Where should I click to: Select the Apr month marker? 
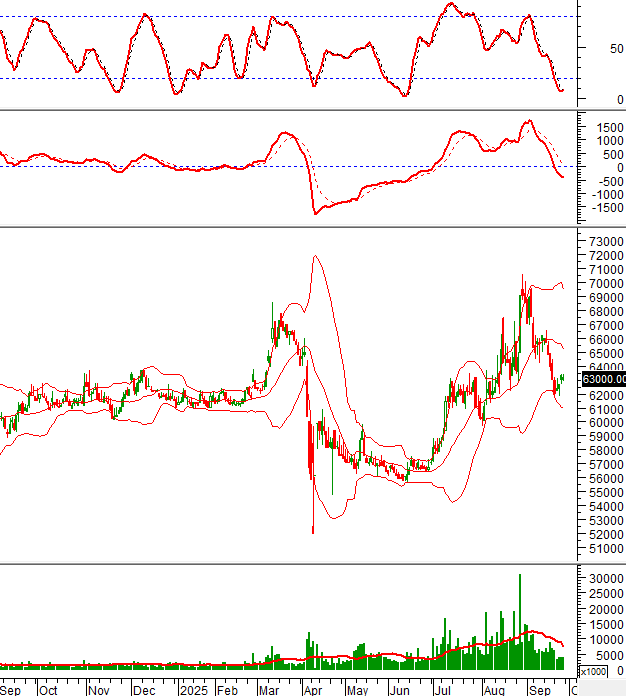point(311,689)
